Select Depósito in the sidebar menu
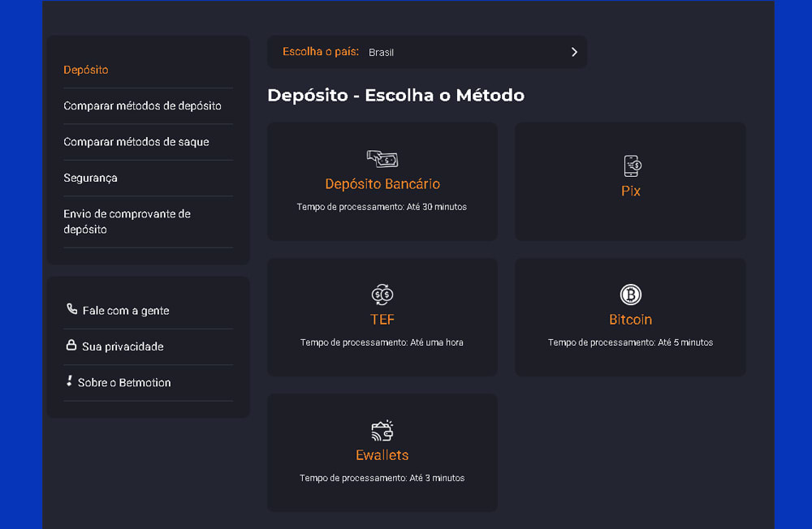Image resolution: width=812 pixels, height=529 pixels. (85, 70)
